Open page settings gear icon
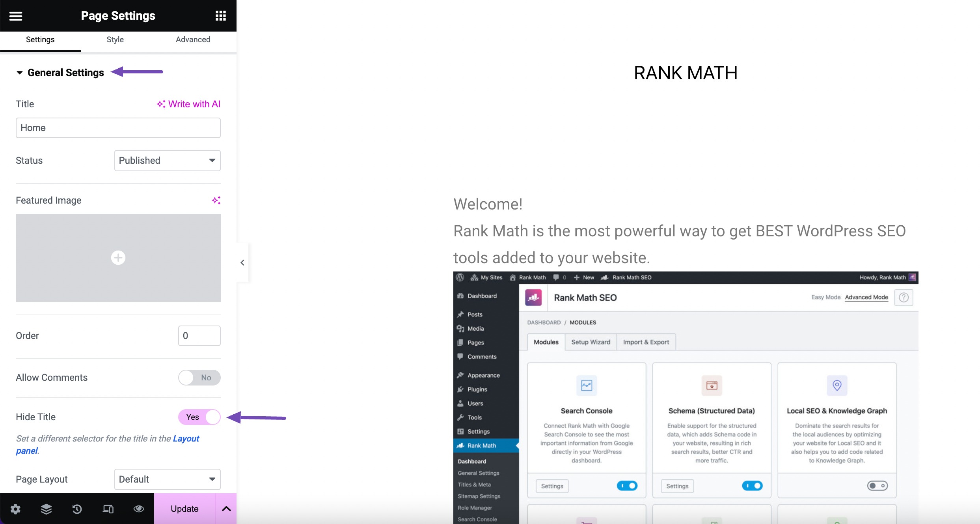Image resolution: width=980 pixels, height=524 pixels. (15, 509)
